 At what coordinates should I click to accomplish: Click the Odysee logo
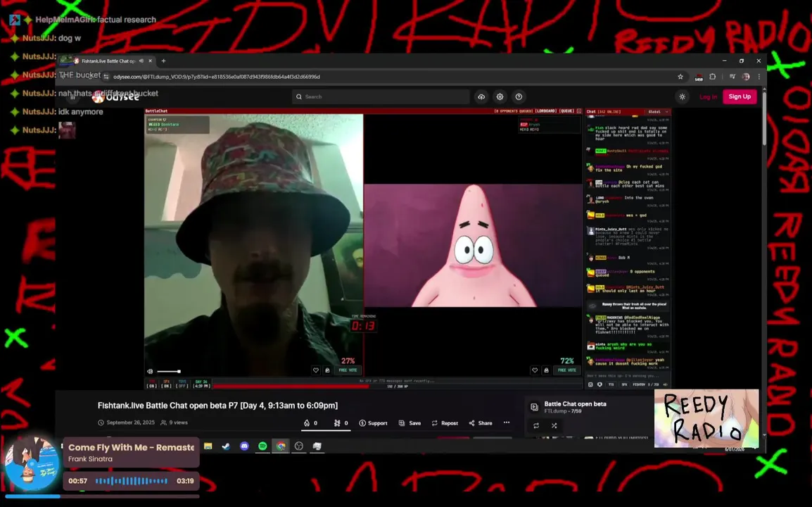pyautogui.click(x=115, y=96)
